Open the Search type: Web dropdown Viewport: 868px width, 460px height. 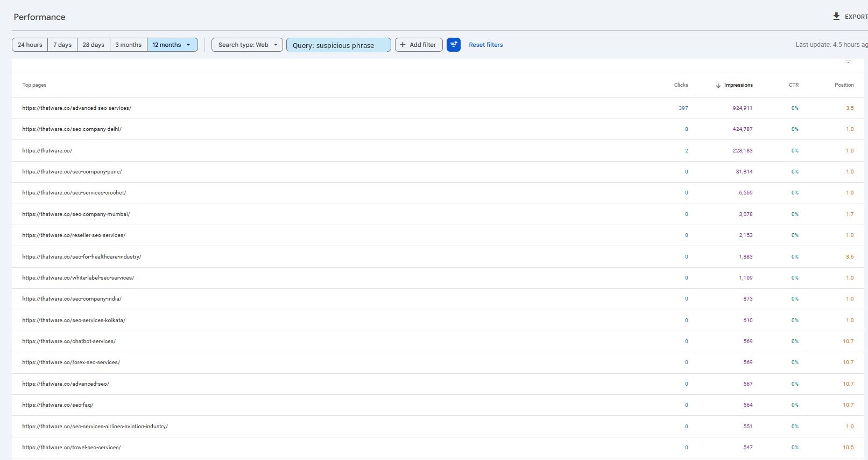tap(247, 45)
